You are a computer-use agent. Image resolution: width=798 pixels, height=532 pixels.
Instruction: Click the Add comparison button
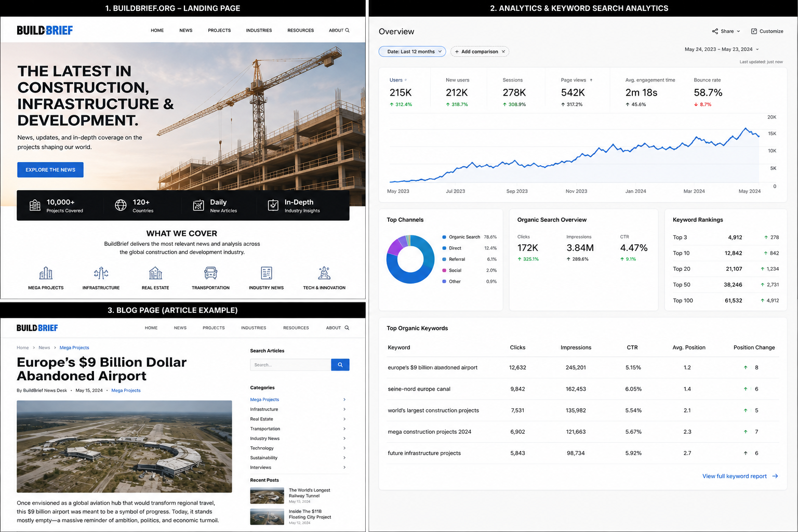[x=480, y=51]
